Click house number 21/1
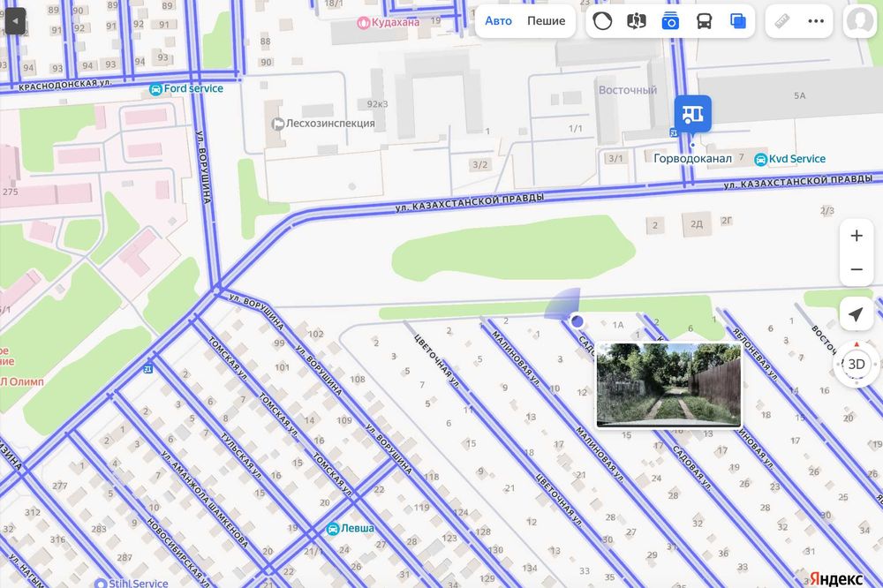This screenshot has width=883, height=588. click(x=313, y=551)
